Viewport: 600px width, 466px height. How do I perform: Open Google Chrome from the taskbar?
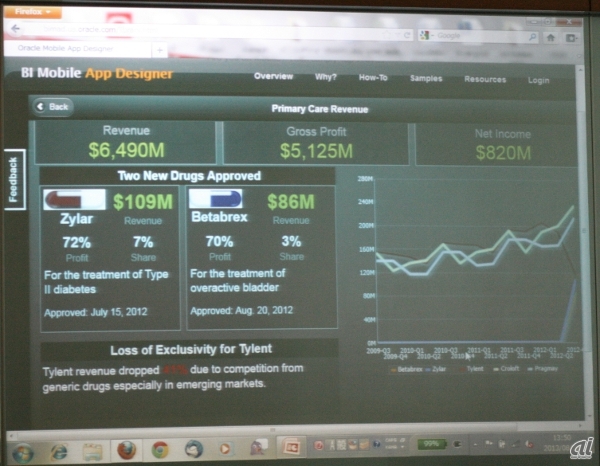coord(160,449)
